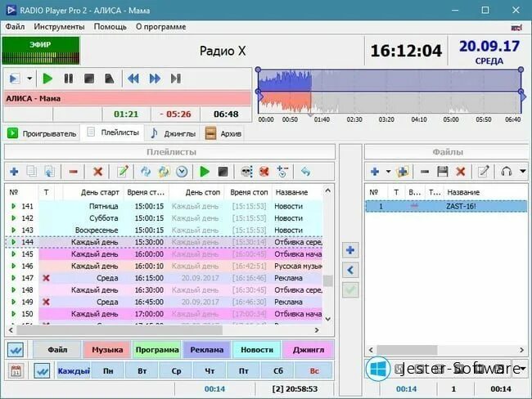Image resolution: width=532 pixels, height=399 pixels.
Task: Sort by the День старт column header
Action: click(x=92, y=192)
